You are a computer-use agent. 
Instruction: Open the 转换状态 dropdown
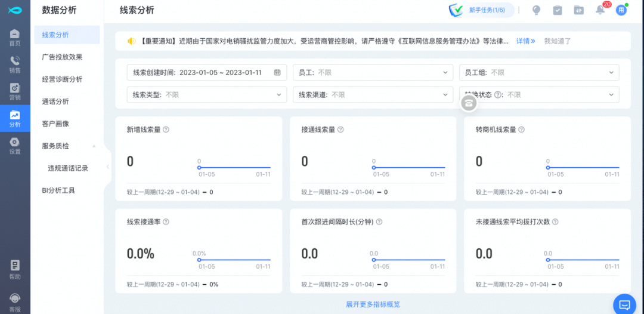pos(539,94)
